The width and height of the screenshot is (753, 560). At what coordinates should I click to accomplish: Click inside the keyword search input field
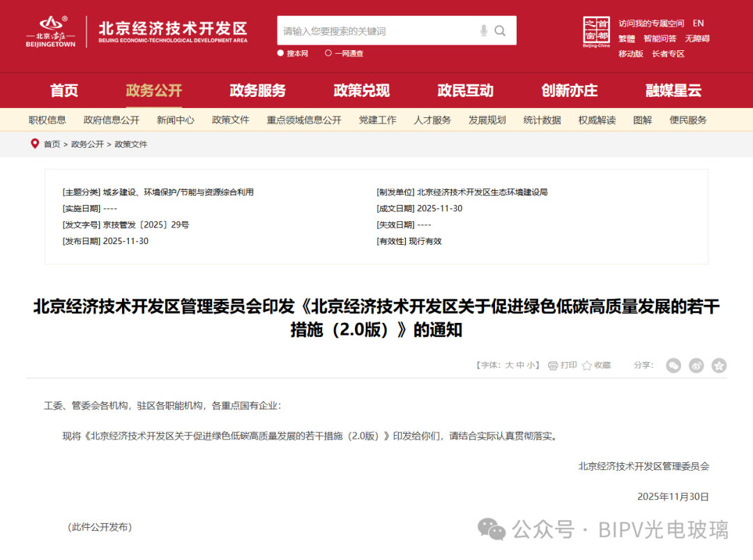click(376, 31)
